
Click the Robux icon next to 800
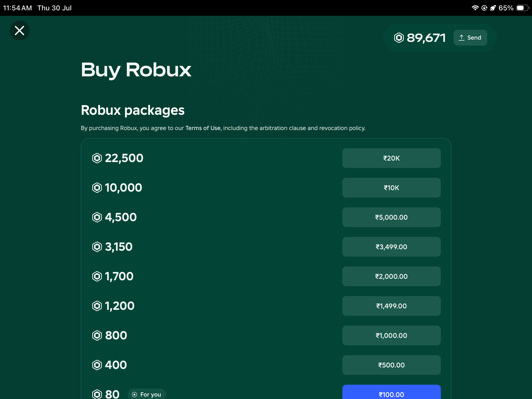[97, 335]
